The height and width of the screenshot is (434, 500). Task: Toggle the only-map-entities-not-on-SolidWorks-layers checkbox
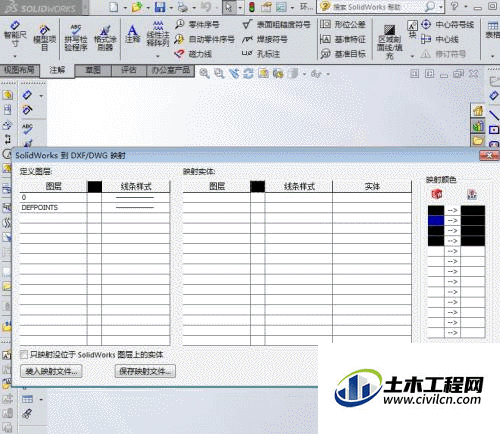point(24,355)
